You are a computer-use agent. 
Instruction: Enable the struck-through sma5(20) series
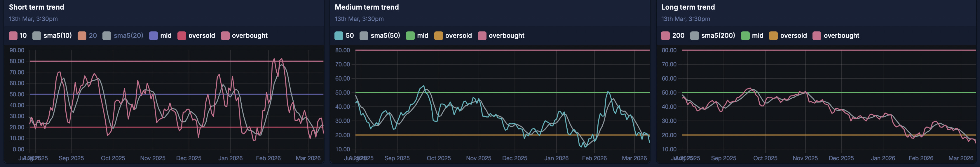[123, 36]
